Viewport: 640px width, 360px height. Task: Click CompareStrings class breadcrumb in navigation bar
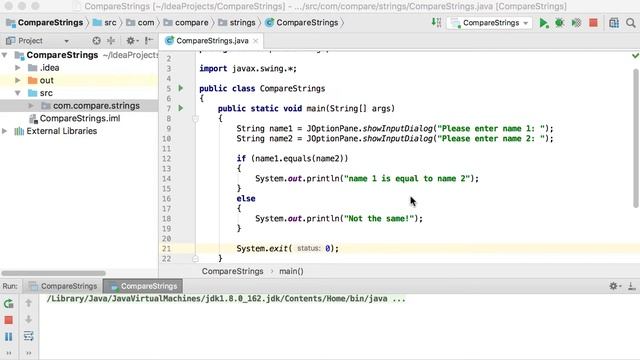[x=302, y=22]
